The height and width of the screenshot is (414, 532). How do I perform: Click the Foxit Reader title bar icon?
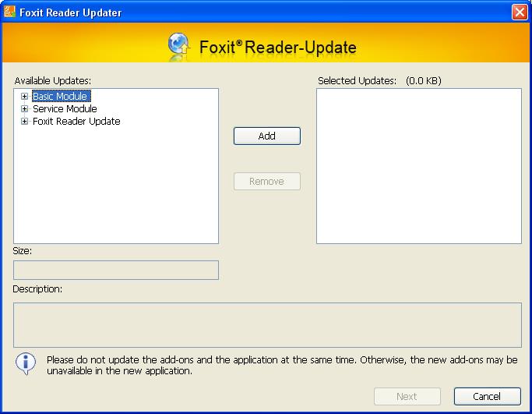click(x=9, y=12)
